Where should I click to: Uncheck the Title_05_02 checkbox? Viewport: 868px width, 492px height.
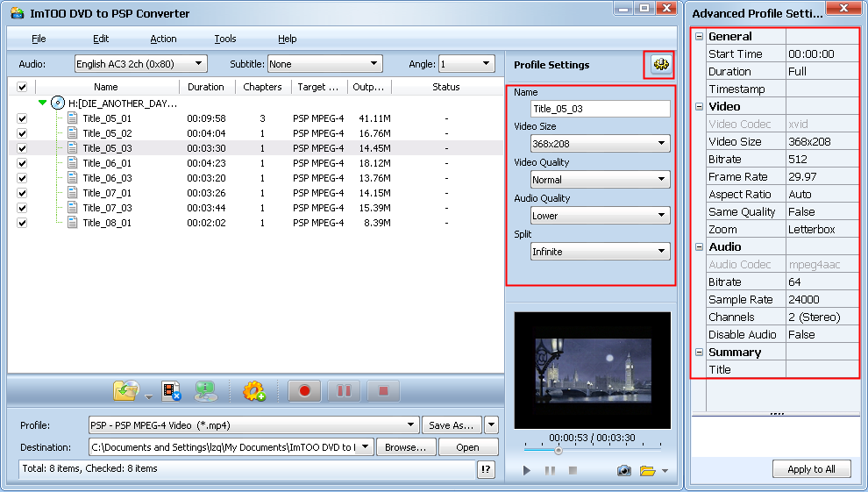click(22, 133)
